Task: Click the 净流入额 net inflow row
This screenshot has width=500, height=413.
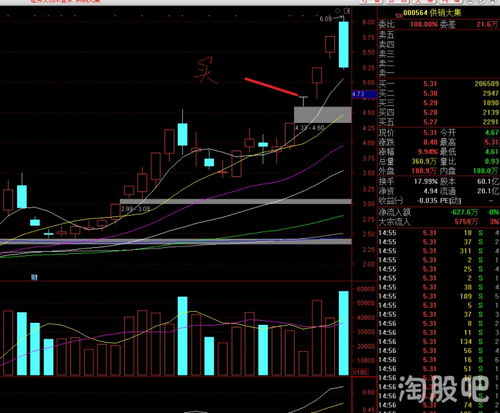Action: point(439,212)
